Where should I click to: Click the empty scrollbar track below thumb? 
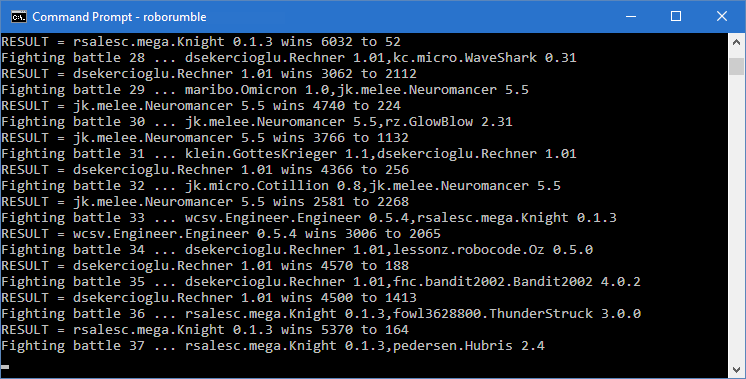736,218
